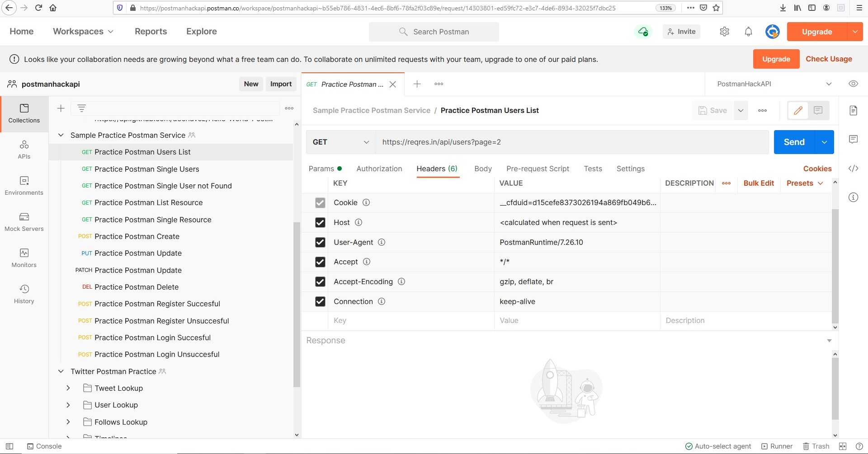Click the collections filter icon
This screenshot has width=868, height=454.
tap(81, 108)
